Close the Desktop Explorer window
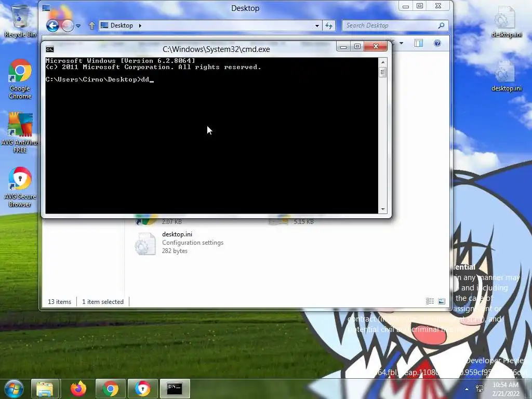Screen dimensions: 532x399 [438, 6]
